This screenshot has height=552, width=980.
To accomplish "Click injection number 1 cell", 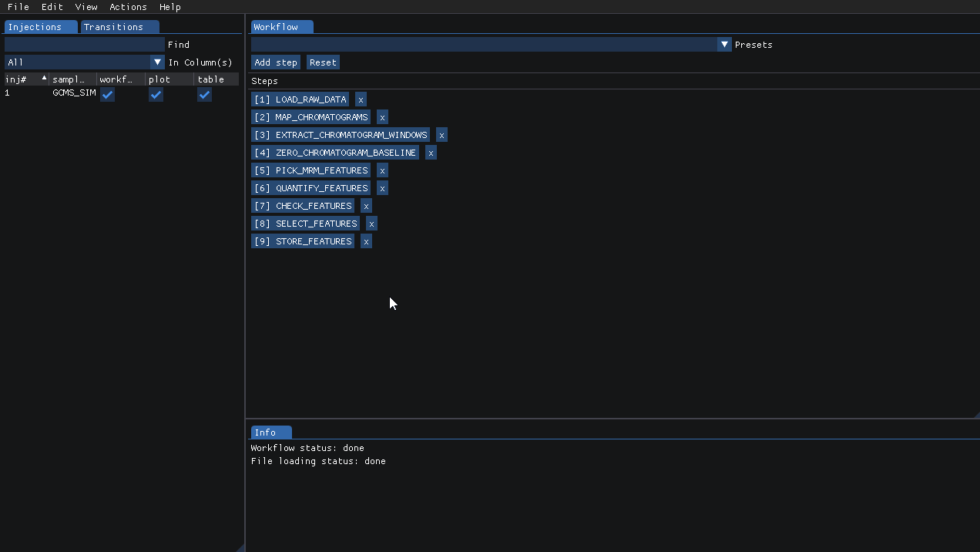I will point(8,93).
